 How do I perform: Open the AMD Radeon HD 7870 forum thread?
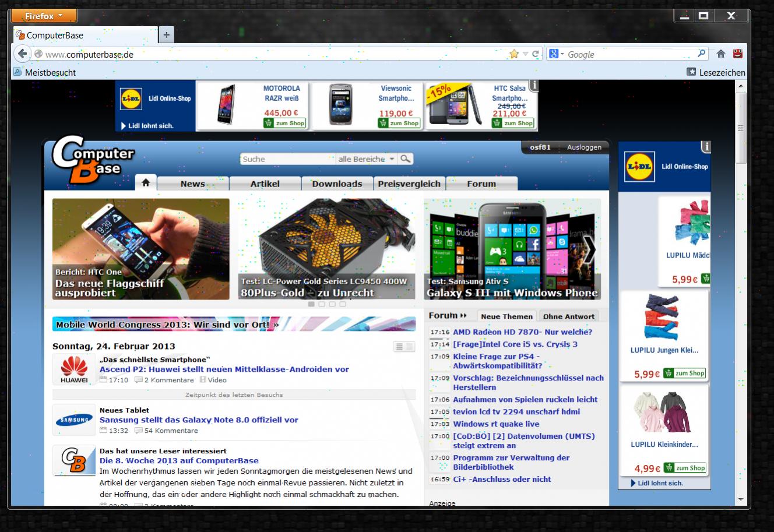(522, 332)
